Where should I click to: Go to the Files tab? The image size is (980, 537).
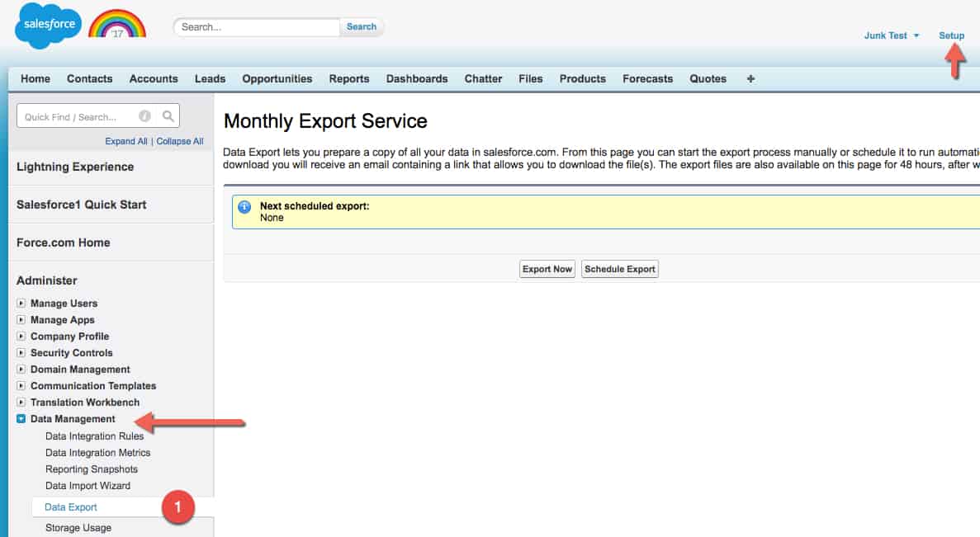pyautogui.click(x=531, y=78)
